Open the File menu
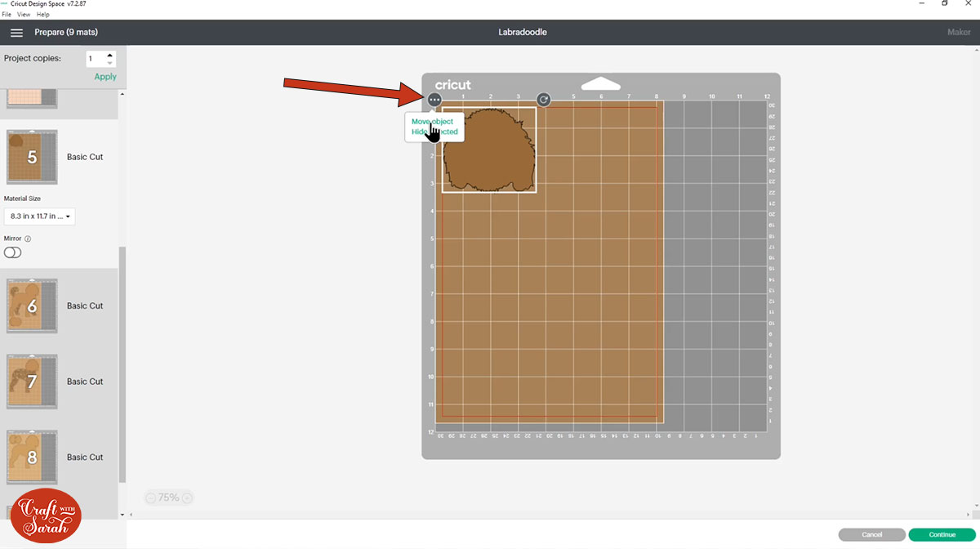980x549 pixels. coord(7,15)
